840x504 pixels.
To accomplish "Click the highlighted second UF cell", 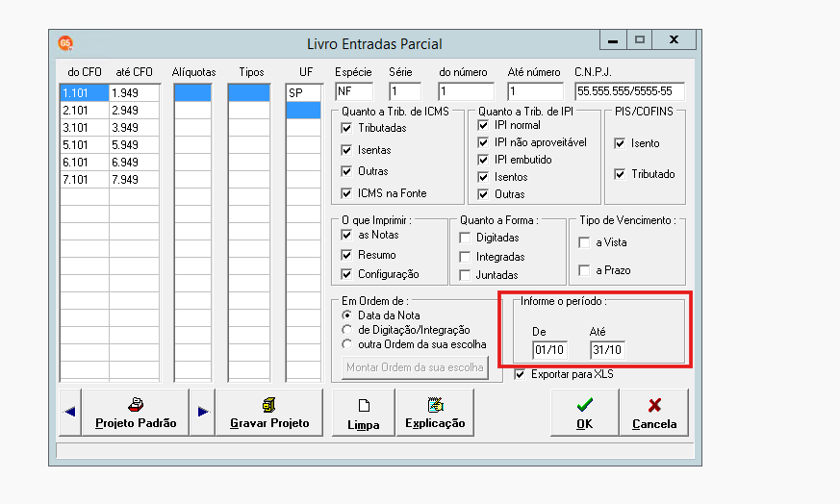I will click(x=303, y=111).
